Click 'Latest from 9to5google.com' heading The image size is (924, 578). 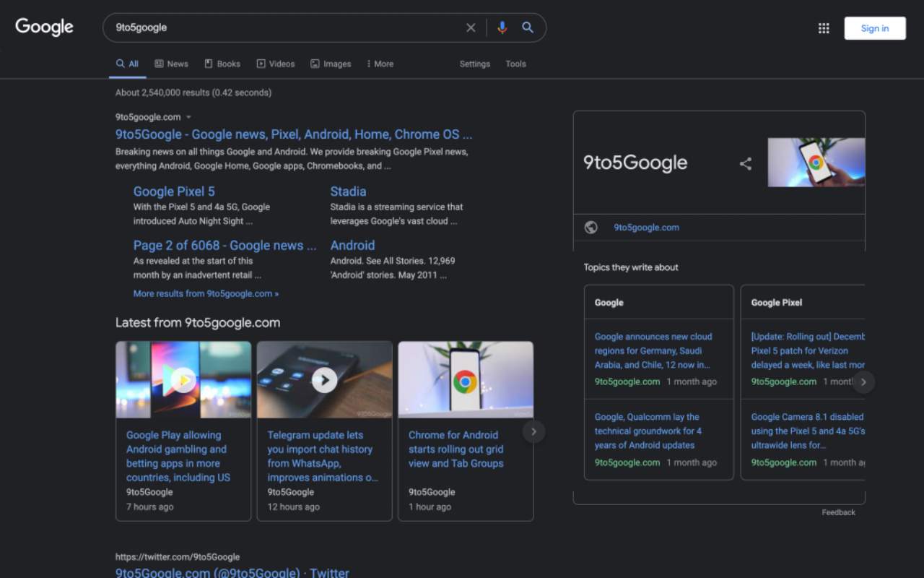198,323
